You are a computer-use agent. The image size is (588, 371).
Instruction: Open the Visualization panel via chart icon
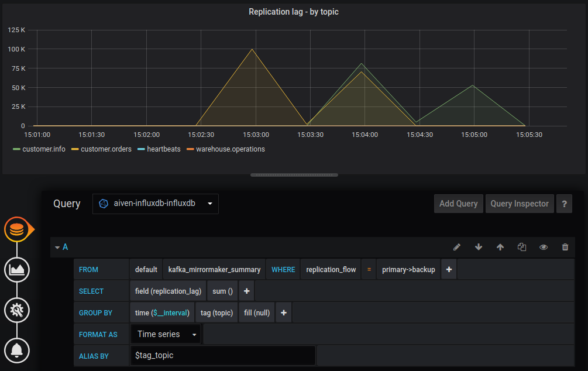[x=17, y=270]
